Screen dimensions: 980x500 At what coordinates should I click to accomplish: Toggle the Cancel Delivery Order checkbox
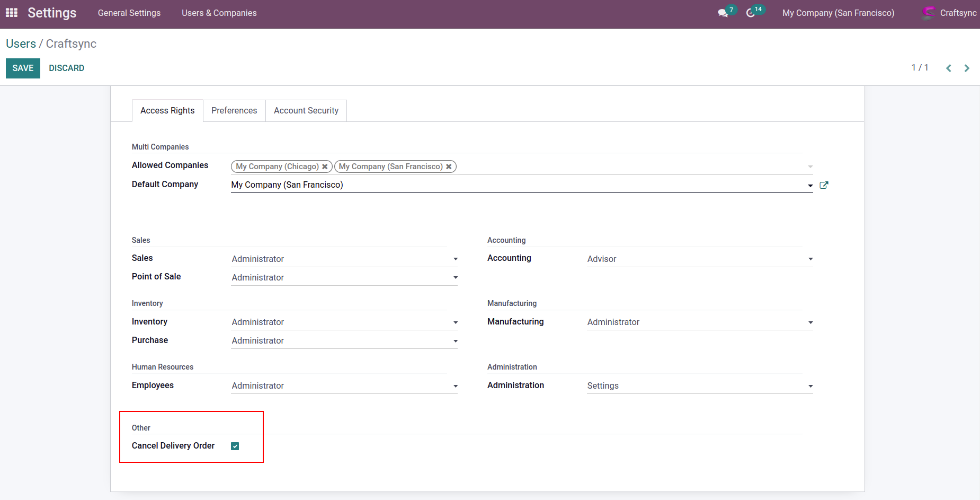[x=235, y=446]
